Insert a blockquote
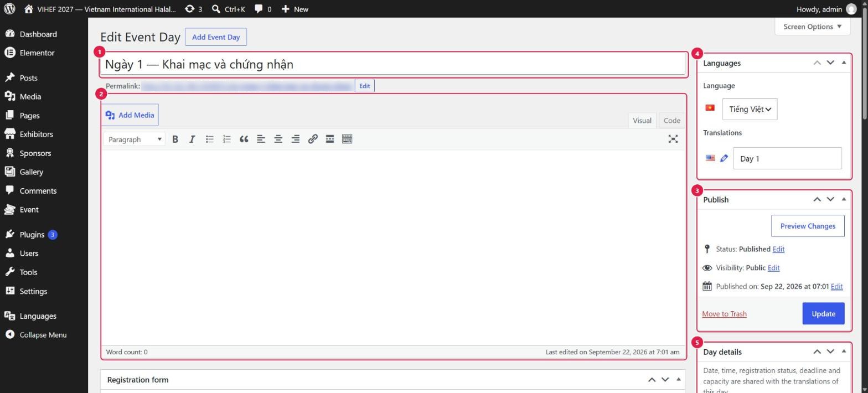Image resolution: width=868 pixels, height=393 pixels. (x=244, y=139)
